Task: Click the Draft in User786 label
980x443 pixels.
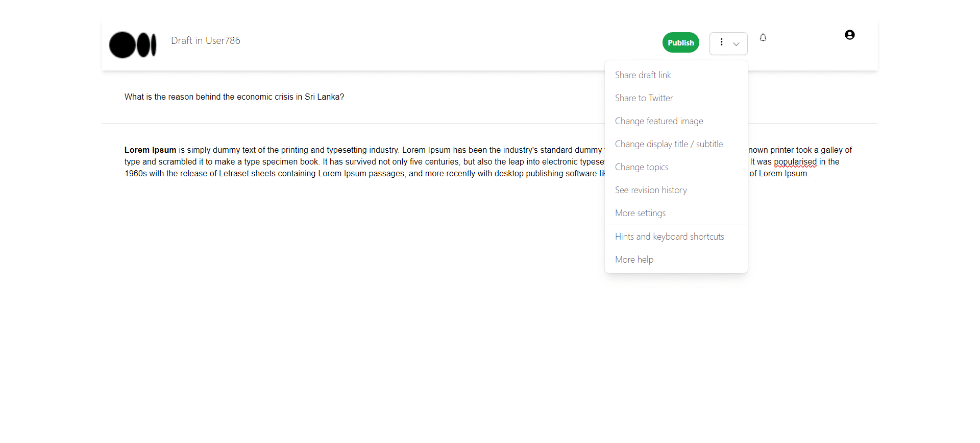Action: tap(205, 41)
